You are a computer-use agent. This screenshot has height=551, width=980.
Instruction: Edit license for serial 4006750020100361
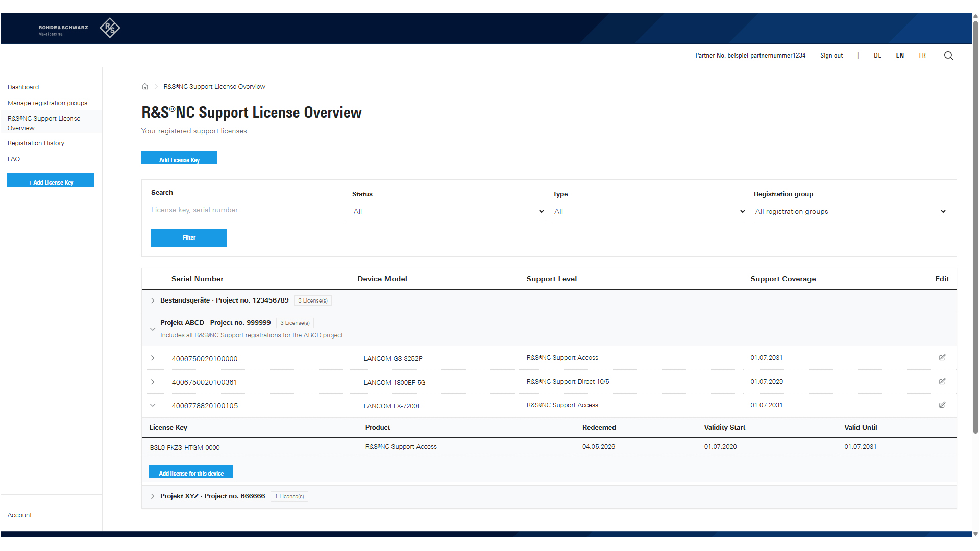pyautogui.click(x=942, y=382)
